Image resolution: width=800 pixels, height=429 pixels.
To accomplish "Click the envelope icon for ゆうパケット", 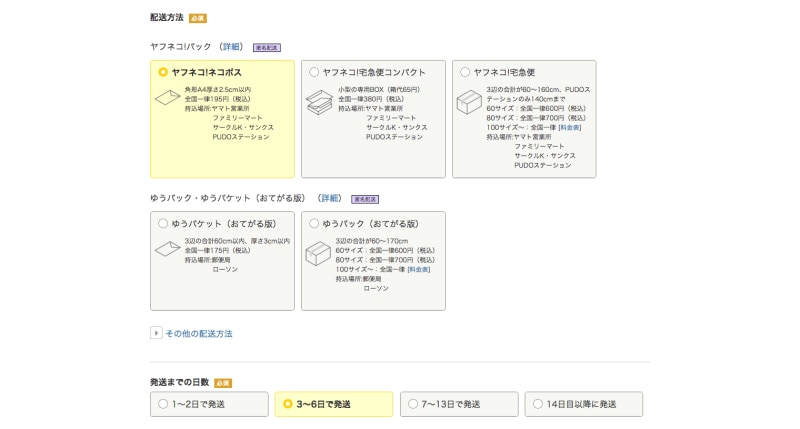I will [x=167, y=250].
